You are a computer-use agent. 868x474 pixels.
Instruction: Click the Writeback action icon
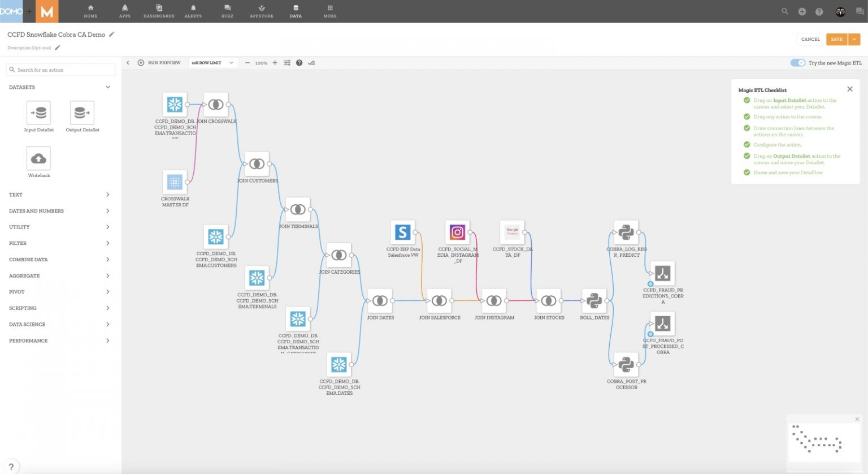(38, 158)
